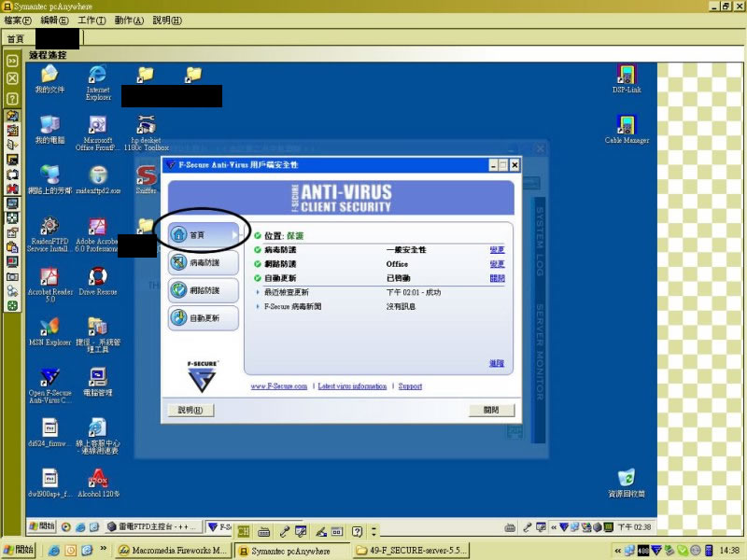The image size is (747, 560).
Task: Select the 線上客服中心 shortcut icon
Action: click(98, 436)
